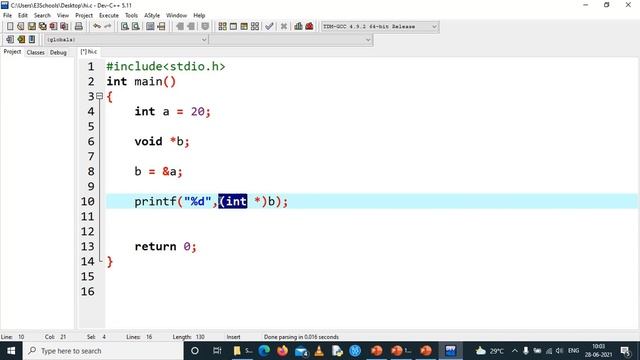Open the empty members dropdown next to (globals)
This screenshot has width=640, height=360.
pos(291,40)
